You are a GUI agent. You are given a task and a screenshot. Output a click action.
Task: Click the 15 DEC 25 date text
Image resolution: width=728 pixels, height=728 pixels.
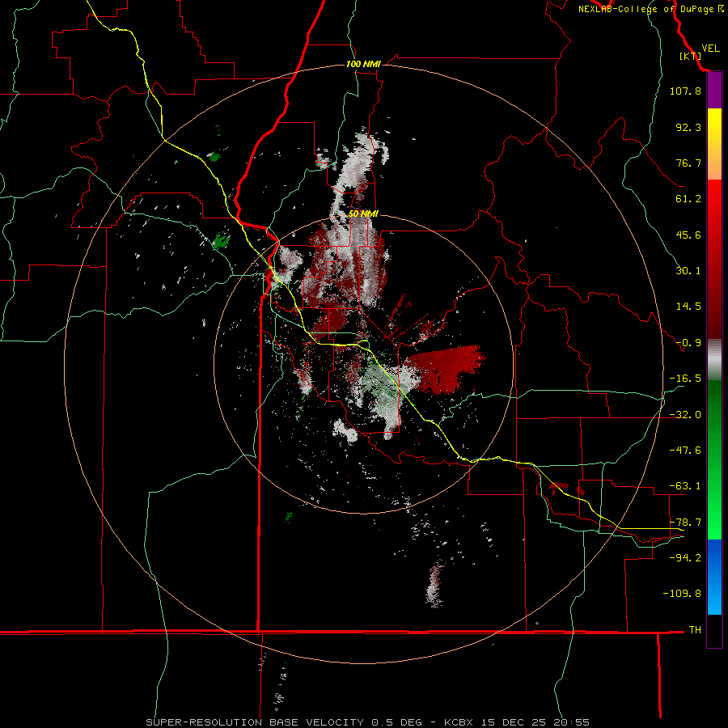point(513,722)
